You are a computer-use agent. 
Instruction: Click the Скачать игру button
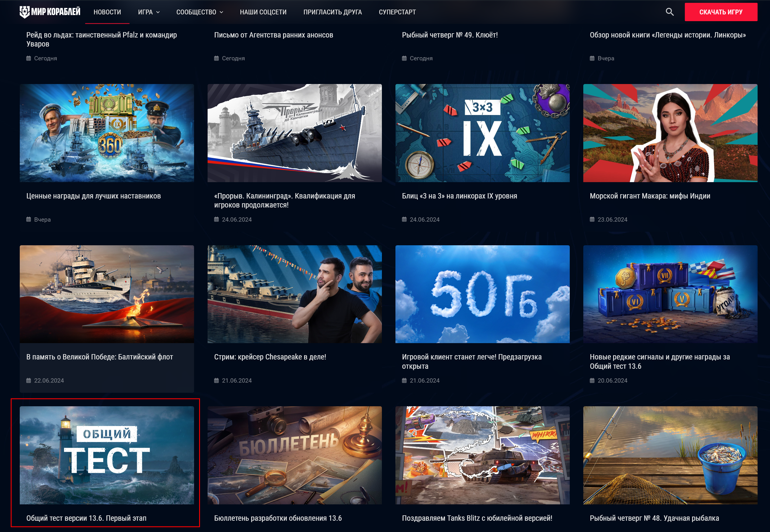point(721,12)
